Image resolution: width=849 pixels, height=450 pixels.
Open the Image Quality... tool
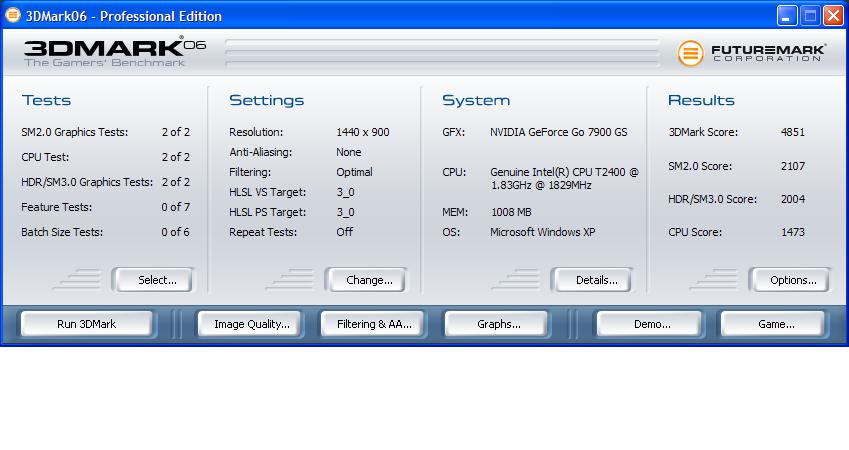[249, 324]
